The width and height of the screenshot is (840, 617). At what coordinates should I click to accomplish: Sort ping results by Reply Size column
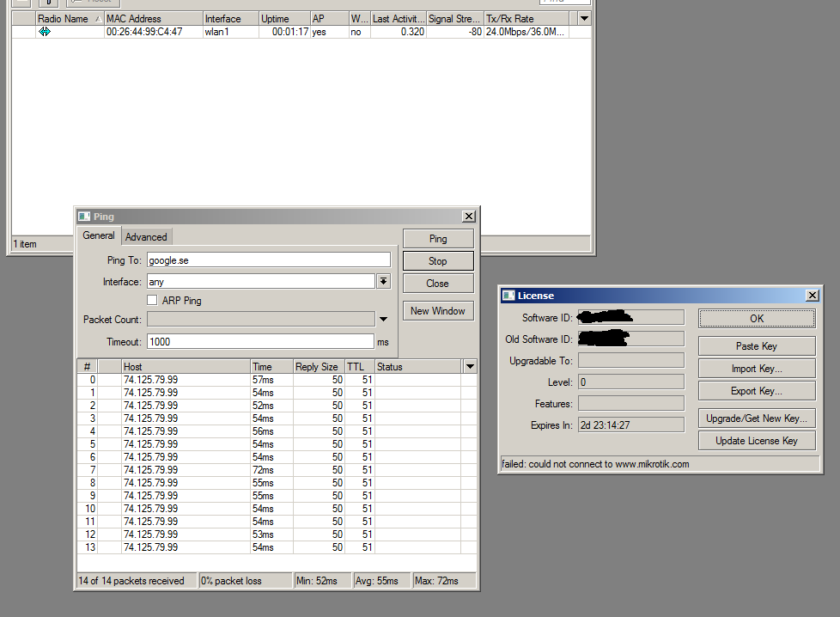[x=319, y=367]
